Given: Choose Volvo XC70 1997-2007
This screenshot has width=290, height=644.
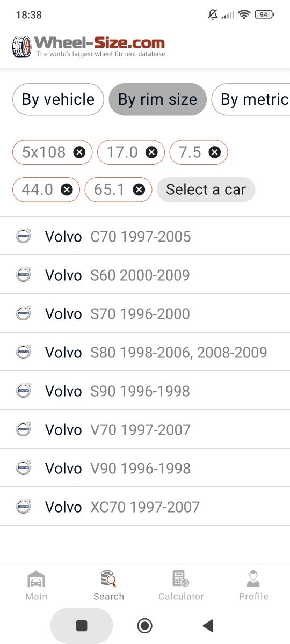Looking at the screenshot, I should click(145, 507).
